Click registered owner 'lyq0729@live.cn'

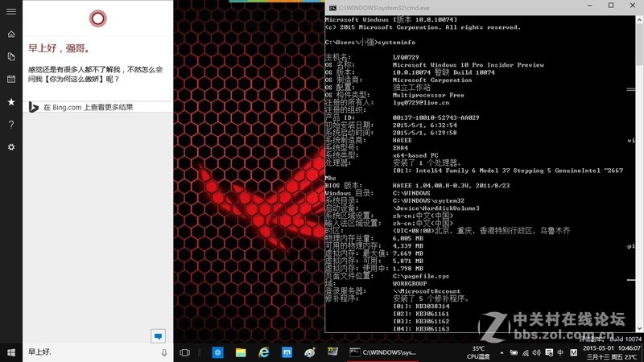[x=421, y=103]
